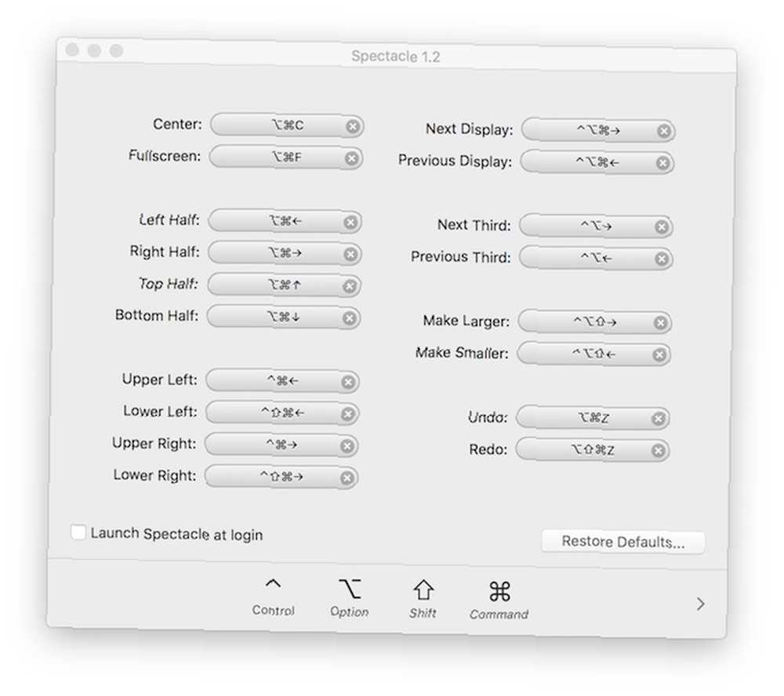This screenshot has width=784, height=696.
Task: Clear the Upper Right shortcut
Action: 347,446
